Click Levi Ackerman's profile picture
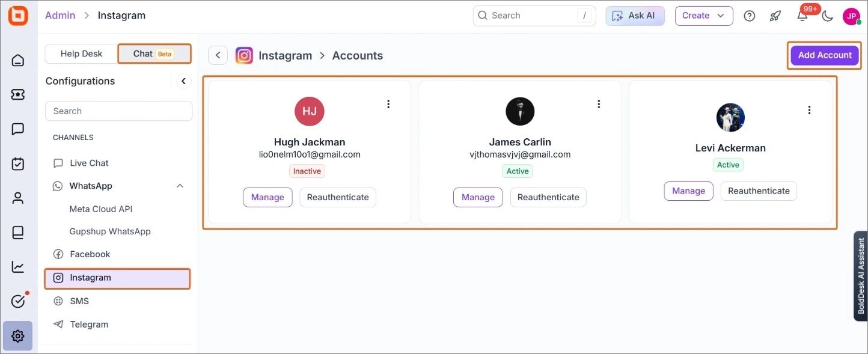868x354 pixels. [x=730, y=118]
